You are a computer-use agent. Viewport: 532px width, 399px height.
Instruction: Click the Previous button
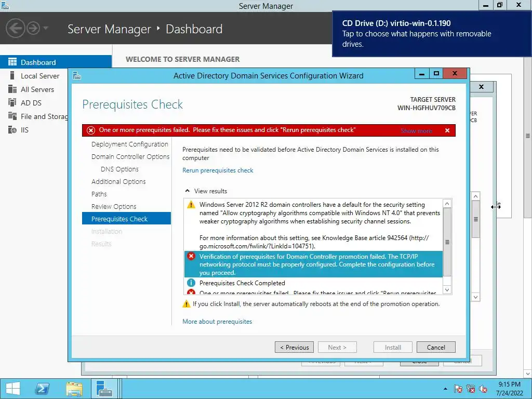294,347
